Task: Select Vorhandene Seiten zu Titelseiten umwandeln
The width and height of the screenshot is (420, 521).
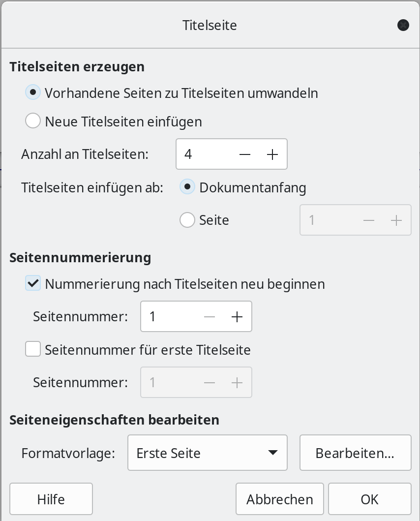Action: pos(33,92)
